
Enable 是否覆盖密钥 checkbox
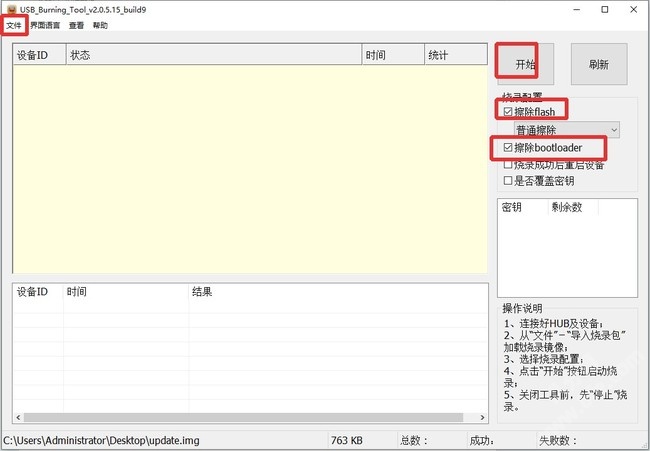click(x=508, y=180)
